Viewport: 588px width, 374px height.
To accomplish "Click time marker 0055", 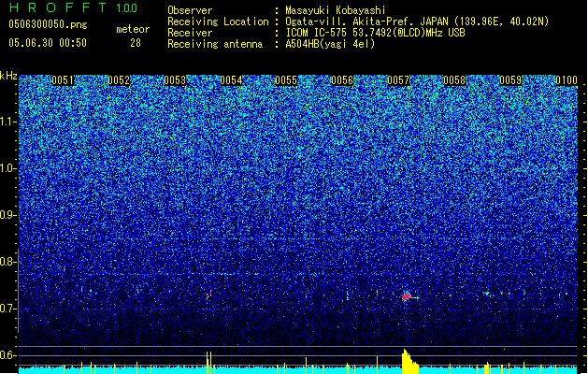I will (x=286, y=80).
